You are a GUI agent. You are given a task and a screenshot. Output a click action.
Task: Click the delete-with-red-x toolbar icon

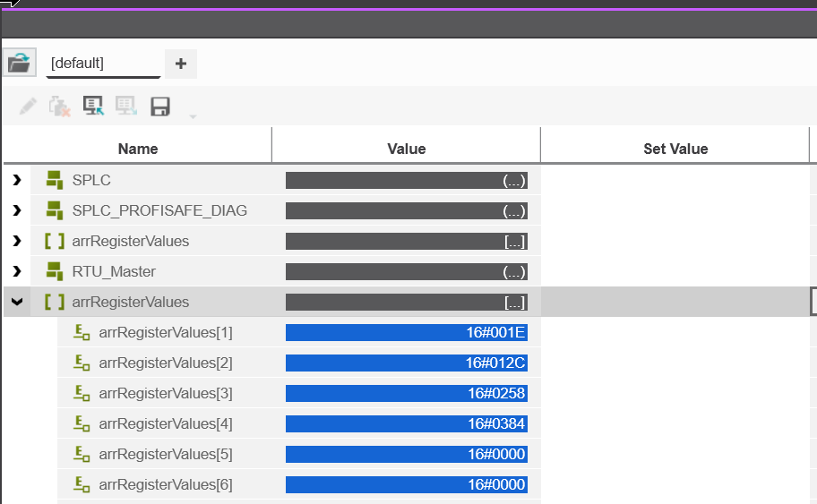click(59, 107)
